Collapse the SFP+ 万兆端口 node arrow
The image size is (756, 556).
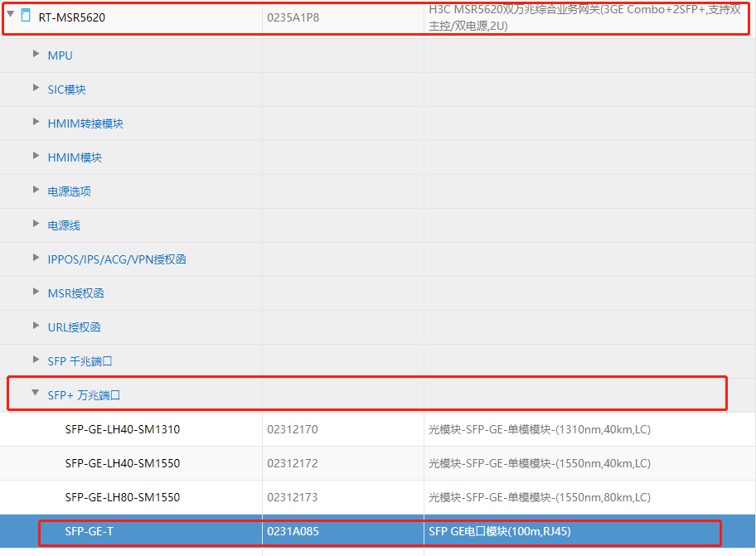35,393
